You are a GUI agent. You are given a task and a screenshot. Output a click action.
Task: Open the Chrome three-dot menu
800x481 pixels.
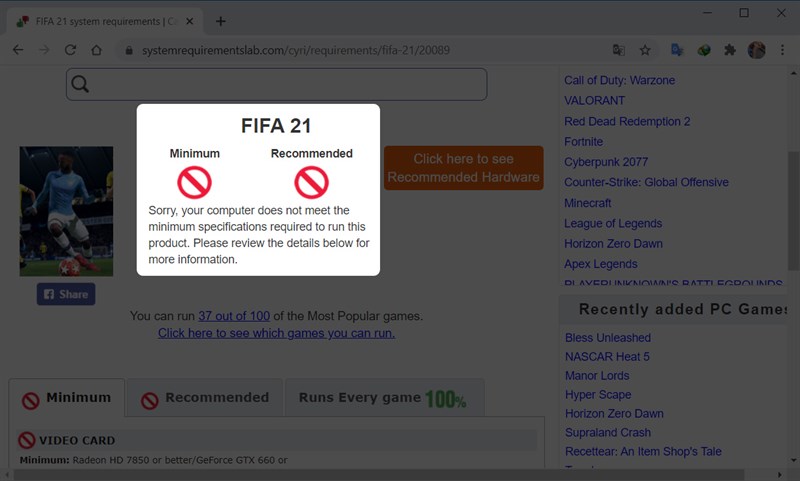(783, 50)
